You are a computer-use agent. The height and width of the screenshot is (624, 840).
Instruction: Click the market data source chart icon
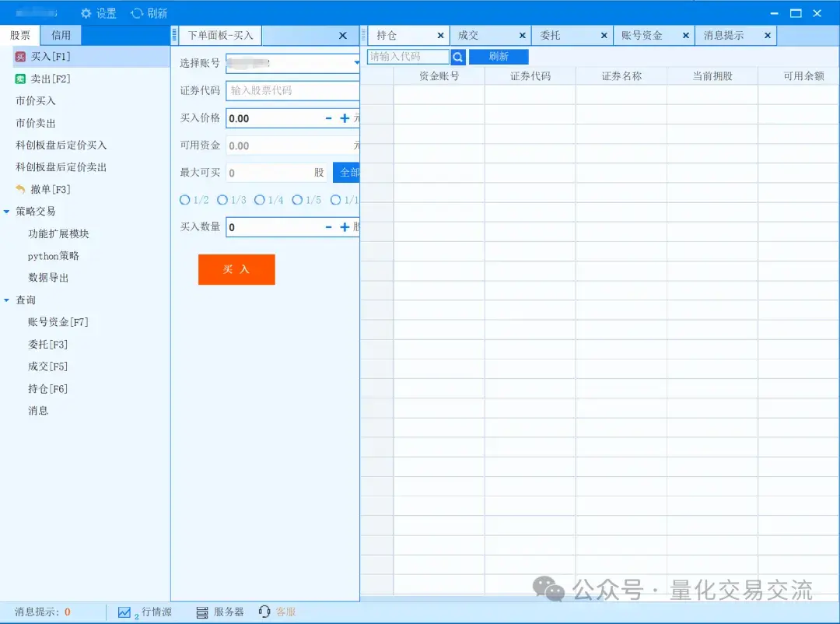[x=124, y=612]
